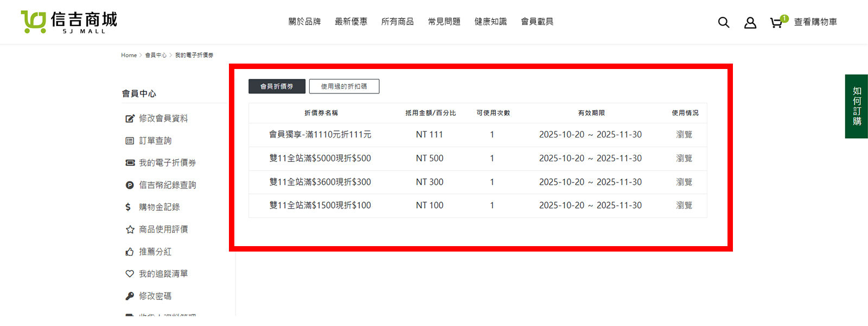
Task: Click the ticket icon beside 我的電子折價券
Action: (x=130, y=162)
